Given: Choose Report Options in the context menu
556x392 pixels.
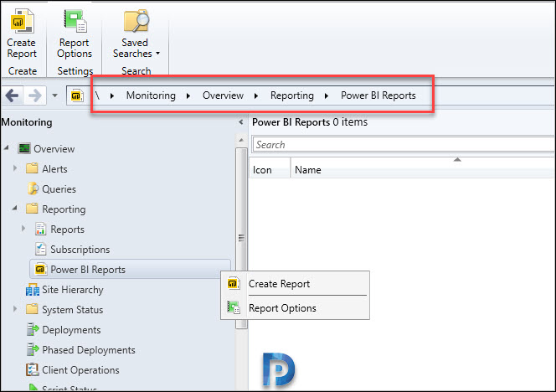Looking at the screenshot, I should [295, 308].
